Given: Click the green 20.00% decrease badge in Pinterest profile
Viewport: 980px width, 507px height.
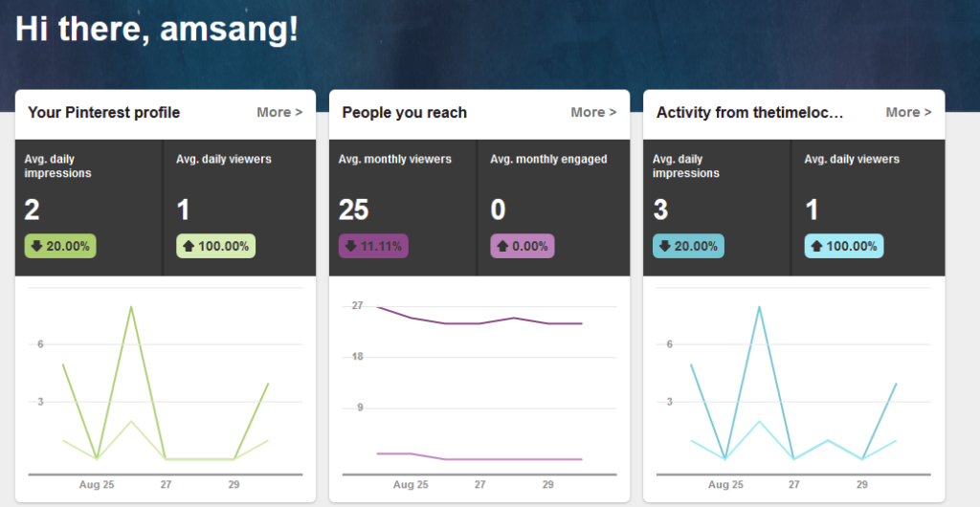Looking at the screenshot, I should tap(60, 246).
